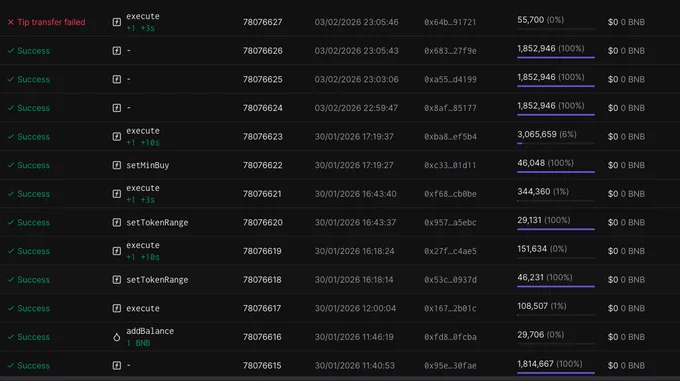Click timestamp 03/02/2026 23:05:46

[356, 22]
